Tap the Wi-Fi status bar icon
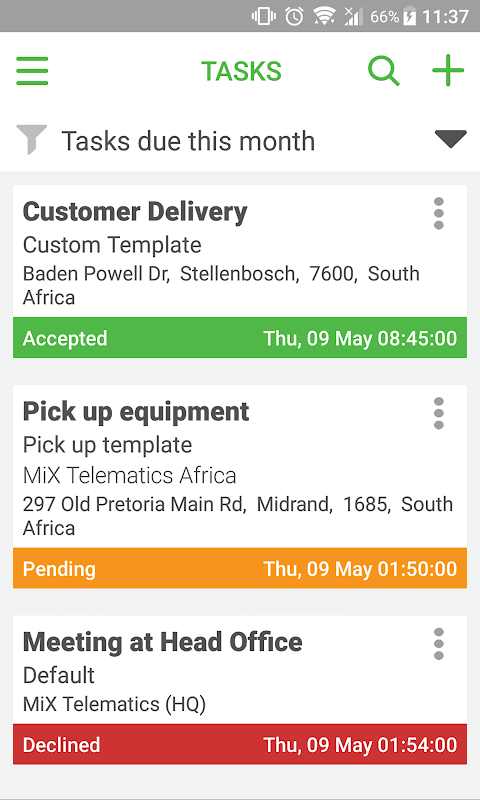 324,16
